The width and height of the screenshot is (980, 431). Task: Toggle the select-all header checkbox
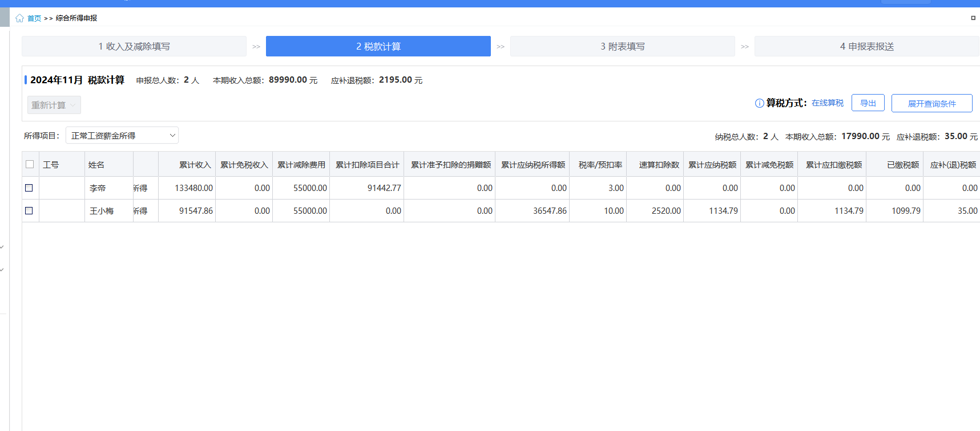(x=30, y=164)
